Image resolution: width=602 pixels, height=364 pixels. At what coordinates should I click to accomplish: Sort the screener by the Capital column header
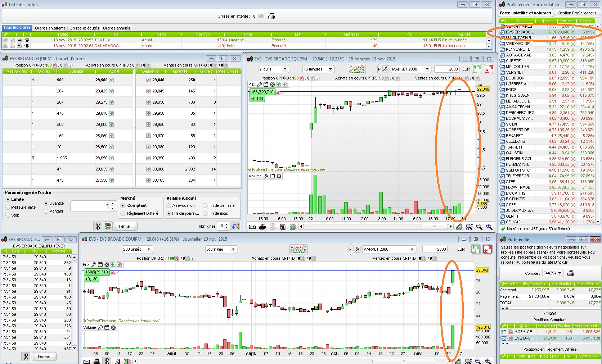585,21
